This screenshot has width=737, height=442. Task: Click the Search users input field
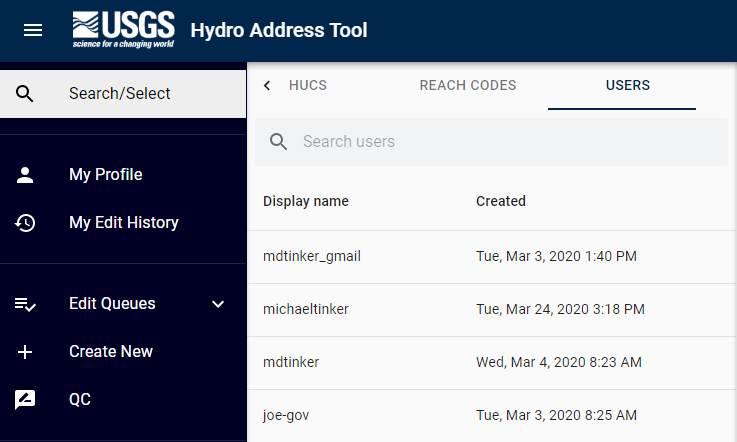coord(500,142)
